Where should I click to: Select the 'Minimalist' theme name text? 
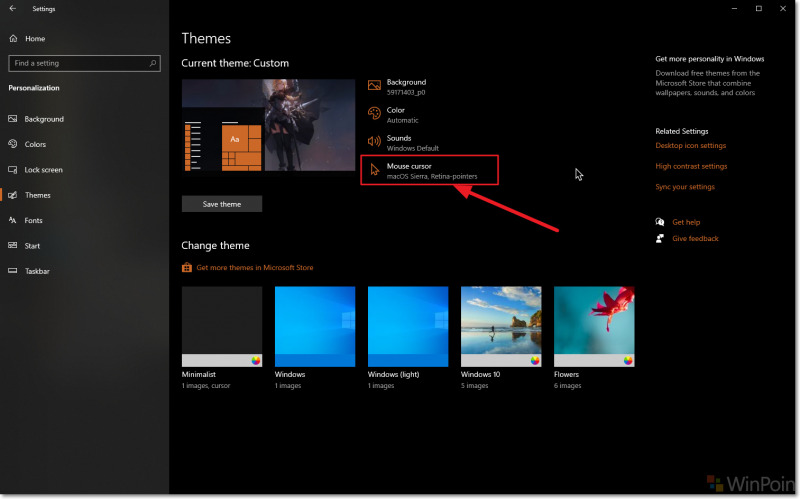[198, 375]
